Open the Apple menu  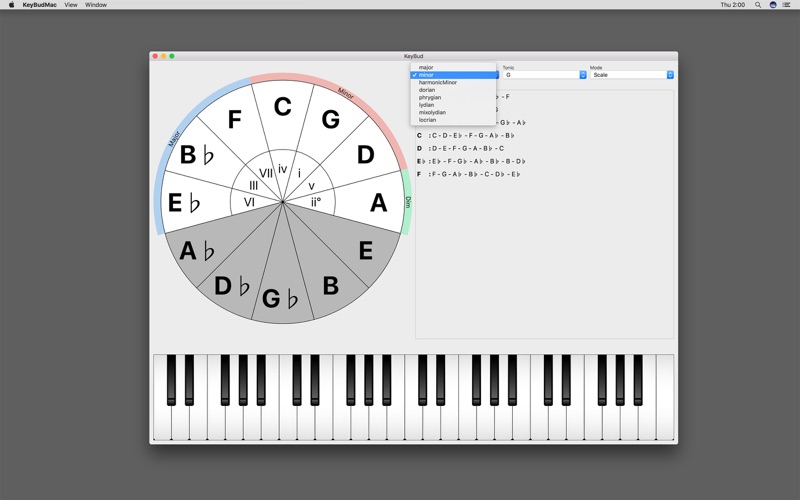[11, 5]
